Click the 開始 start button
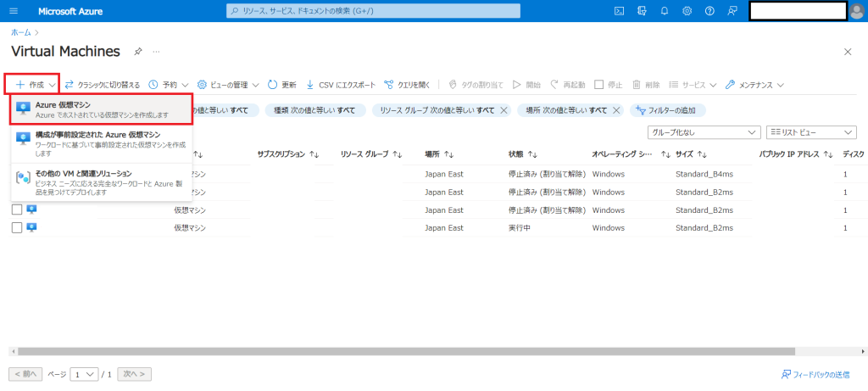Screen dimensions: 868x391 [526, 85]
